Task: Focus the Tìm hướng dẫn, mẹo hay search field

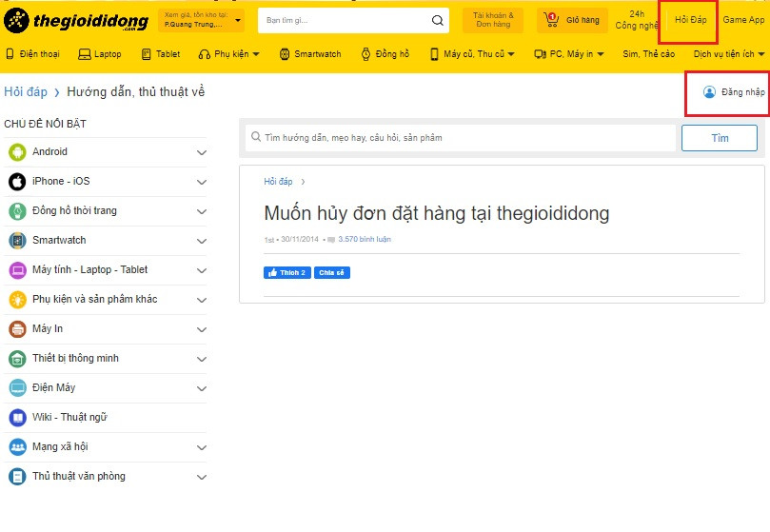Action: [460, 138]
